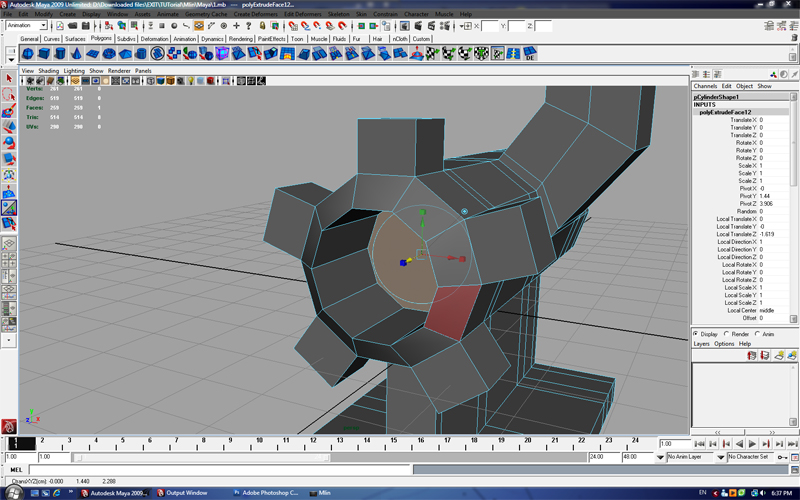Choose the Anim layer radio button
Screen dimensions: 800x500
click(x=758, y=334)
